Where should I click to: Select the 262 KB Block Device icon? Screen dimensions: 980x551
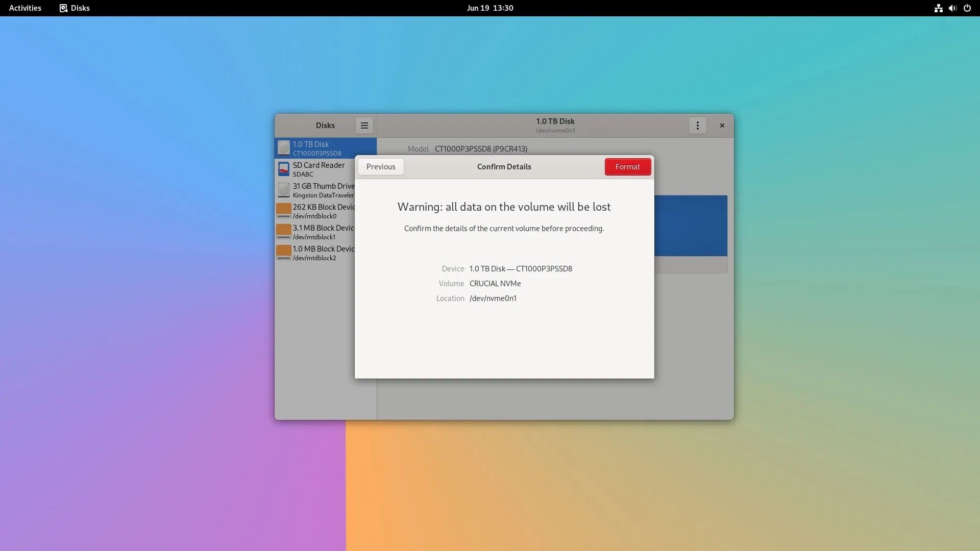(284, 211)
